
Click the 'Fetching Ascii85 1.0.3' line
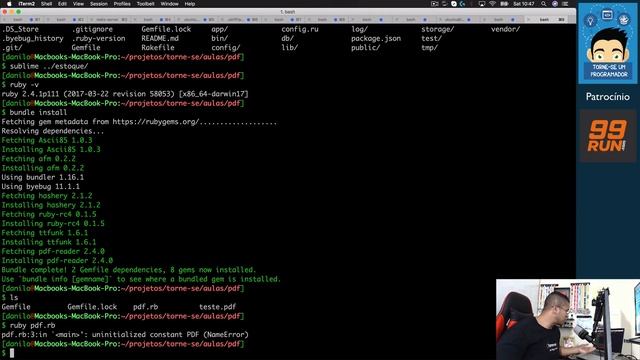(47, 140)
